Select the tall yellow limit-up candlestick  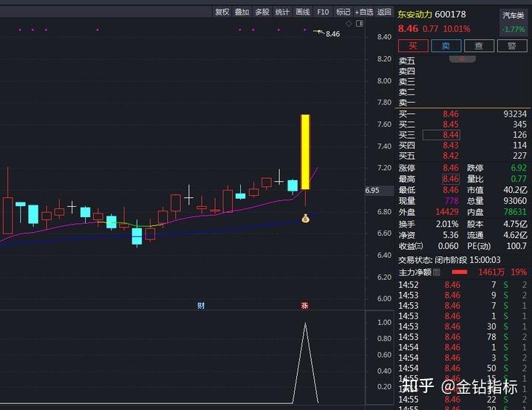pos(305,152)
